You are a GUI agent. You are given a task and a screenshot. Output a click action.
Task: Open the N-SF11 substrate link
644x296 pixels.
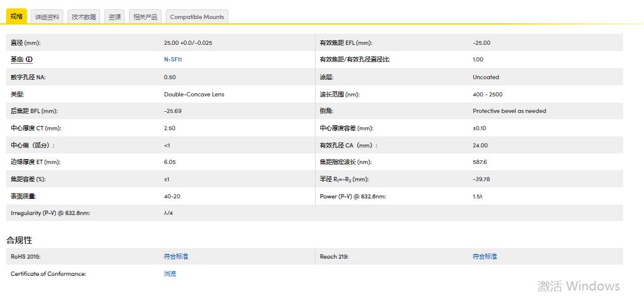(x=173, y=60)
